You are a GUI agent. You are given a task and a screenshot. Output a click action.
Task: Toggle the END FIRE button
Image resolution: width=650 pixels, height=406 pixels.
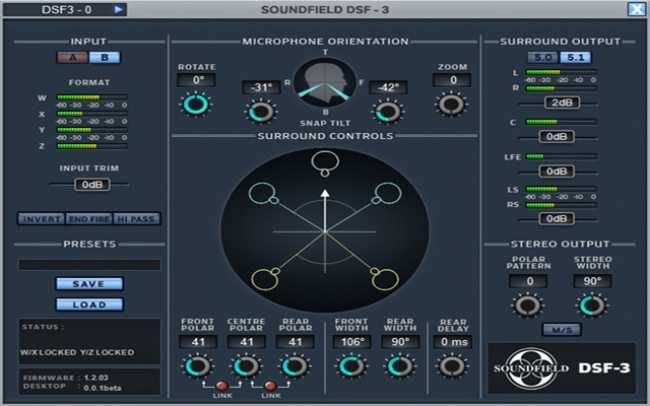coord(89,219)
